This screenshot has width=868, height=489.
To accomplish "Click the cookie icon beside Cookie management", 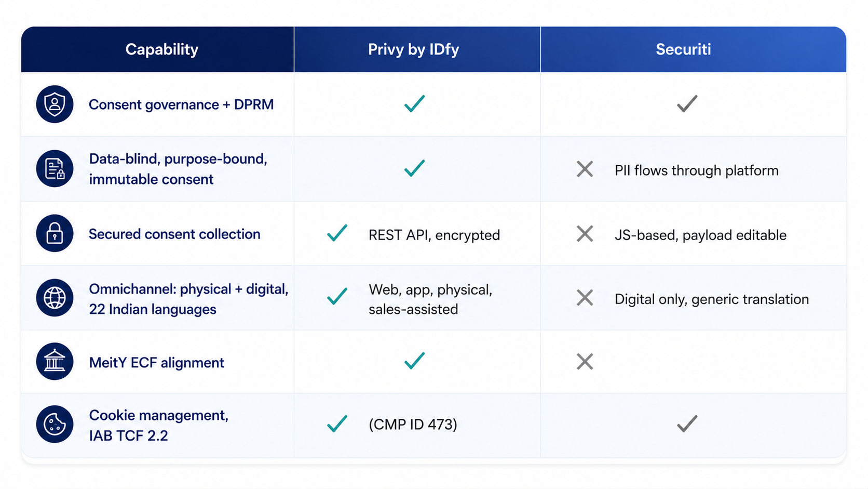I will coord(55,424).
